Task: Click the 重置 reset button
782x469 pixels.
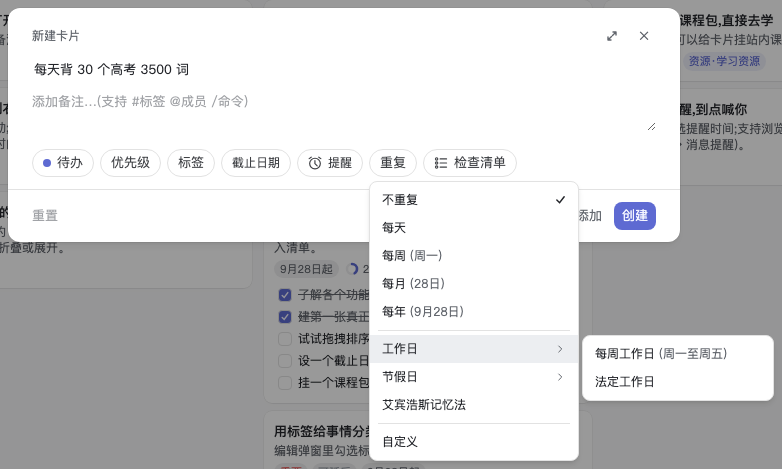Action: pos(45,216)
